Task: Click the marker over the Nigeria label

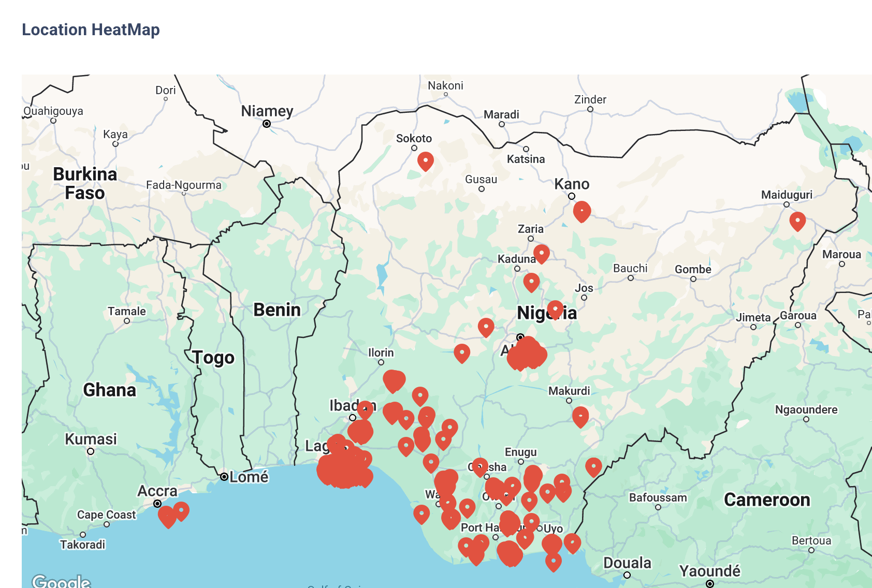Action: 555,309
